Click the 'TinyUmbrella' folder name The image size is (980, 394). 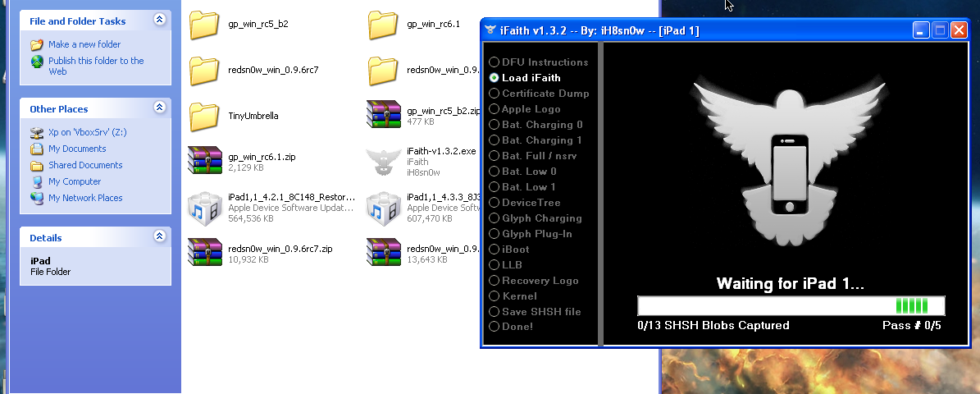[x=253, y=116]
